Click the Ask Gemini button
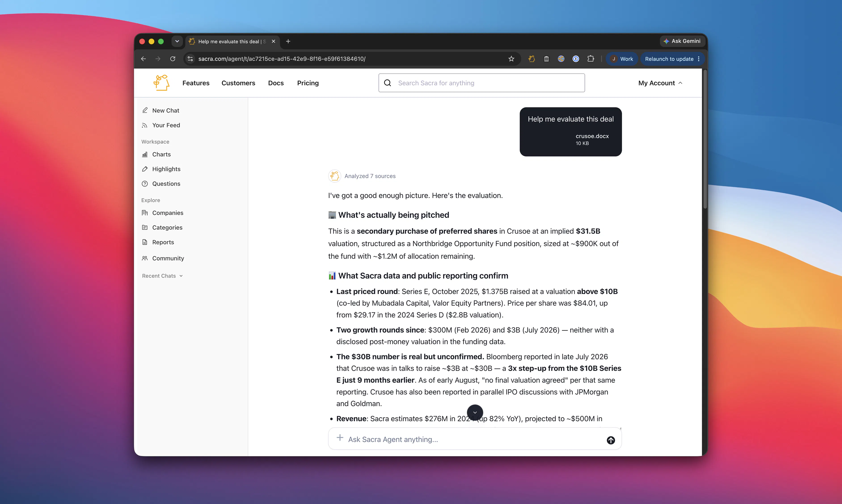This screenshot has width=842, height=504. (x=682, y=41)
